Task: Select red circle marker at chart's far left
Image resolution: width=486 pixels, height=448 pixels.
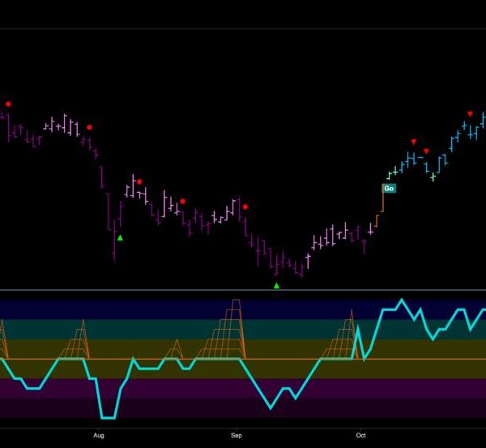Action: 8,105
